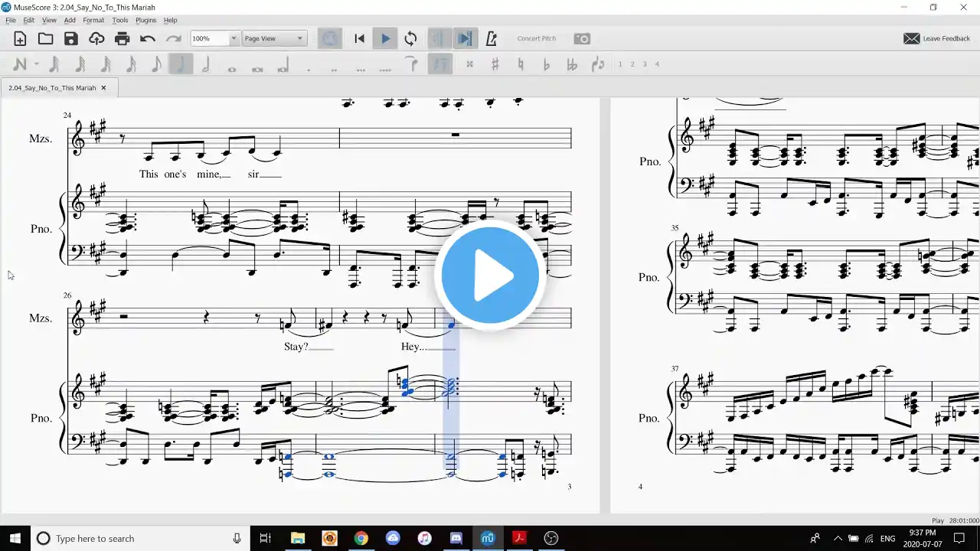This screenshot has height=551, width=980.
Task: Open the Windows Start menu
Action: tap(15, 539)
